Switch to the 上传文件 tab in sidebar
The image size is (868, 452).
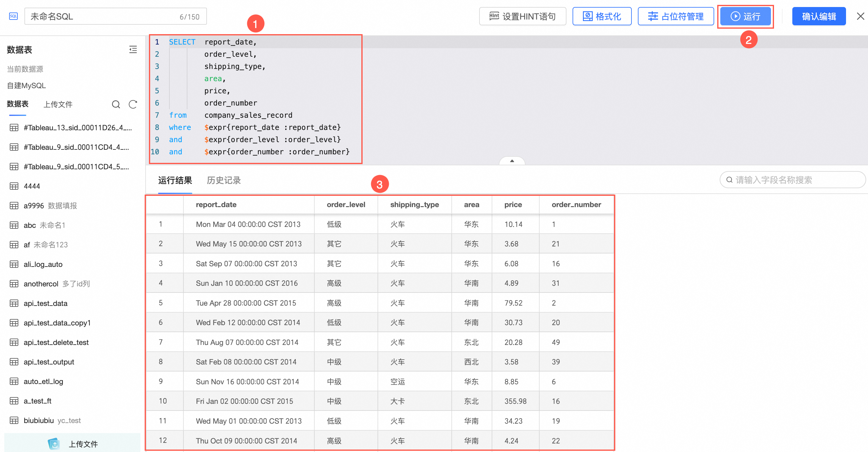click(x=58, y=104)
